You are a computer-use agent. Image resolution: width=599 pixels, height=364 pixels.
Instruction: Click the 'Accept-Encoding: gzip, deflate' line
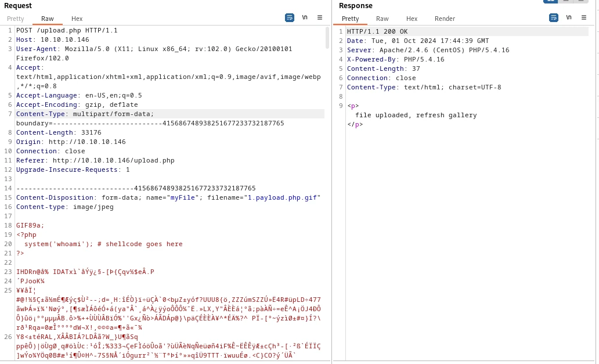[x=77, y=104]
